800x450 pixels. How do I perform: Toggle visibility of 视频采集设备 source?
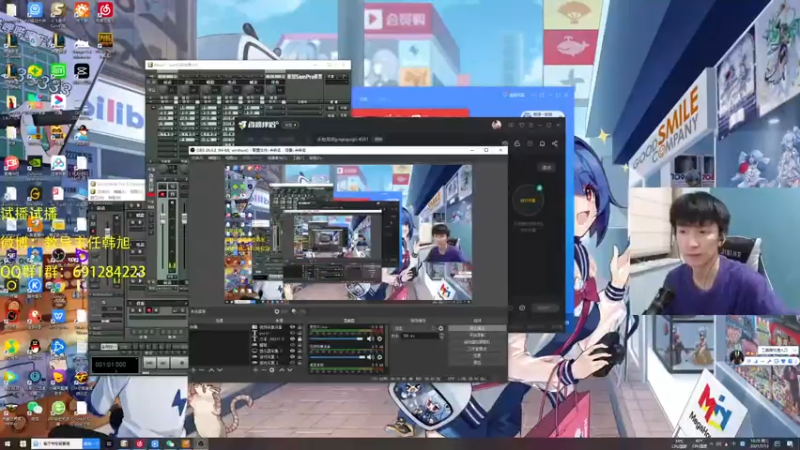pyautogui.click(x=292, y=327)
